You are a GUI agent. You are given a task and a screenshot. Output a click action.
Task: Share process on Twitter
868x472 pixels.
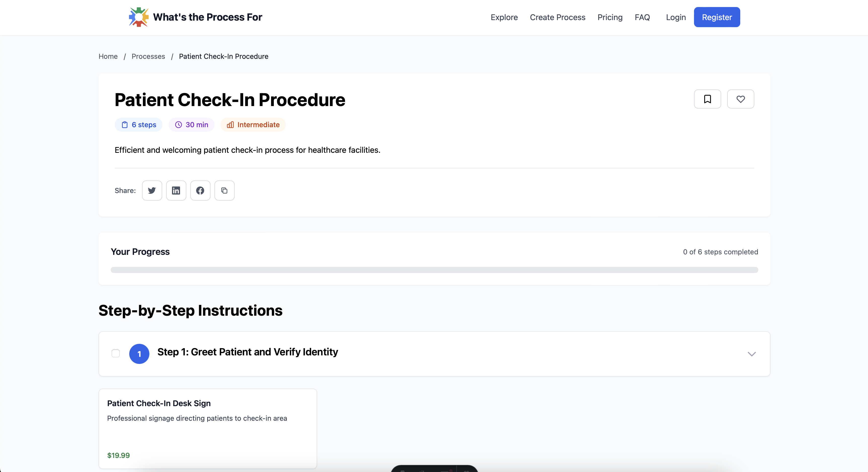point(152,190)
